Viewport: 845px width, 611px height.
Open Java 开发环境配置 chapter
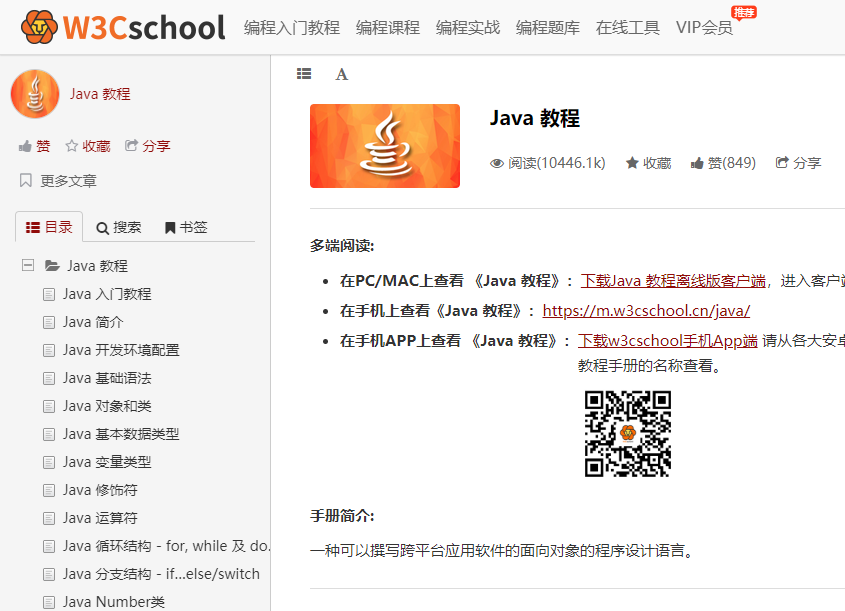[x=121, y=350]
